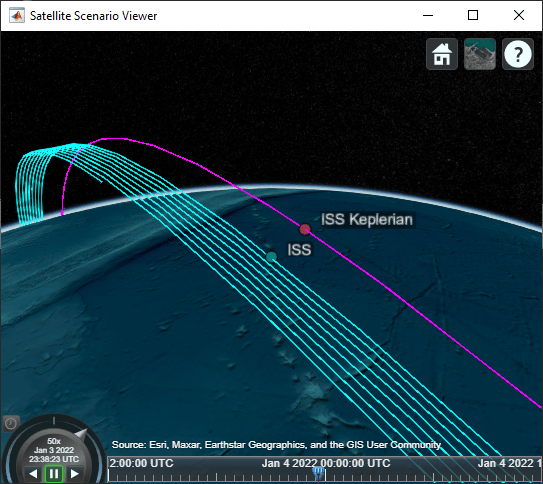Viewport: 543px width, 484px height.
Task: Pause the animation playback
Action: [54, 473]
